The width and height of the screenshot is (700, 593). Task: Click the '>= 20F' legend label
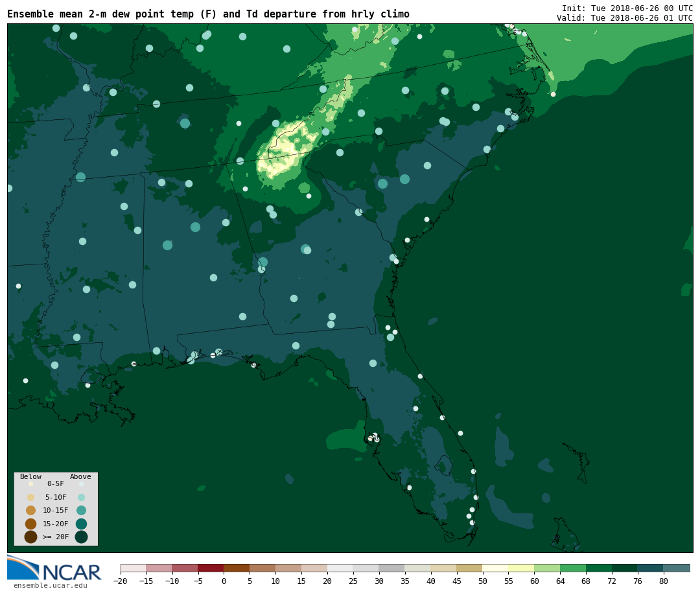(56, 537)
